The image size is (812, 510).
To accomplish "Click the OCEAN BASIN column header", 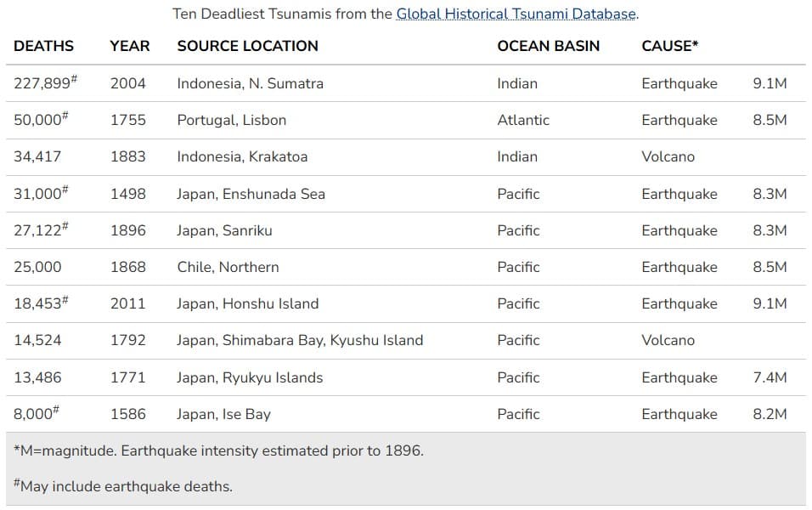I will [x=548, y=46].
